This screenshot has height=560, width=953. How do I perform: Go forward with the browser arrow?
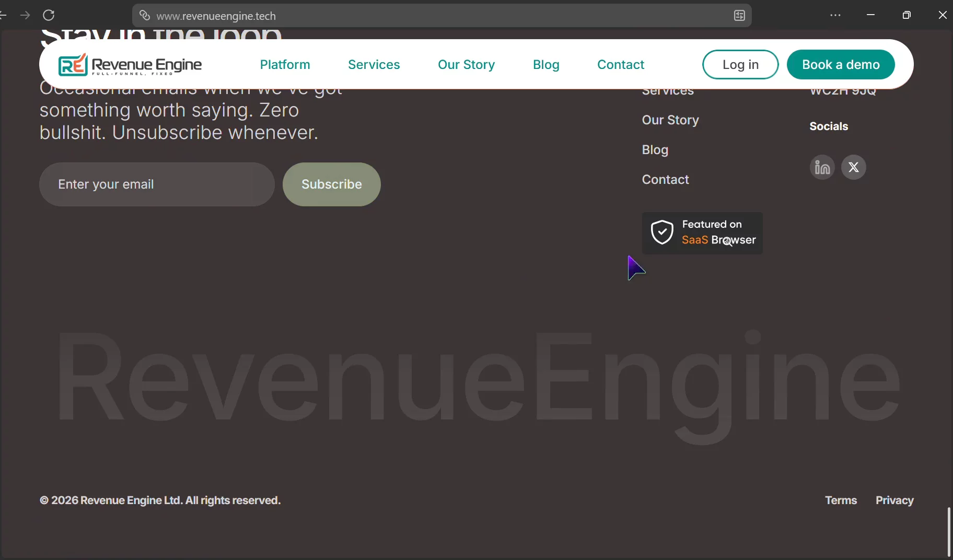[25, 15]
